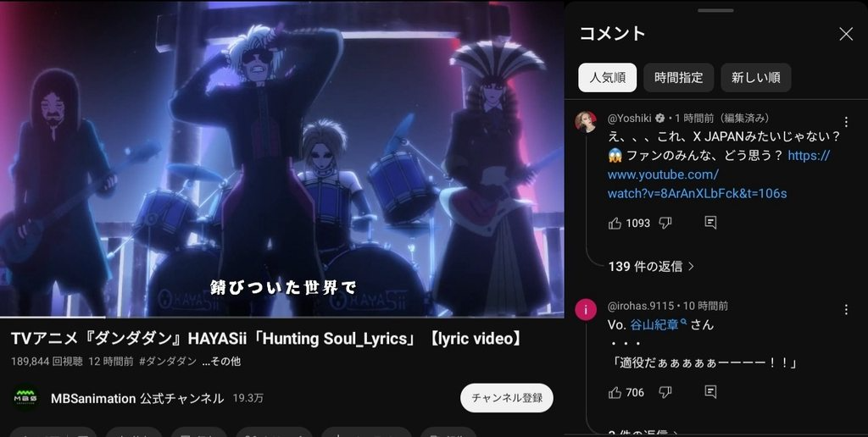This screenshot has height=437, width=868.
Task: Open the more options menu on @irohas.9115 comment
Action: [846, 309]
